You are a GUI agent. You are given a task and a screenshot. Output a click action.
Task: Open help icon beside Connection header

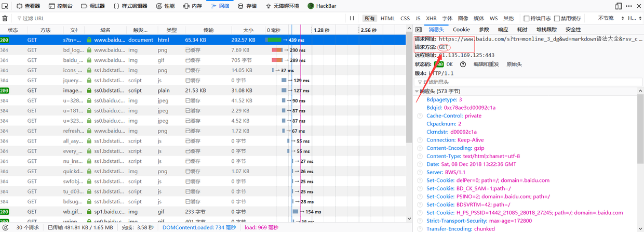click(420, 140)
